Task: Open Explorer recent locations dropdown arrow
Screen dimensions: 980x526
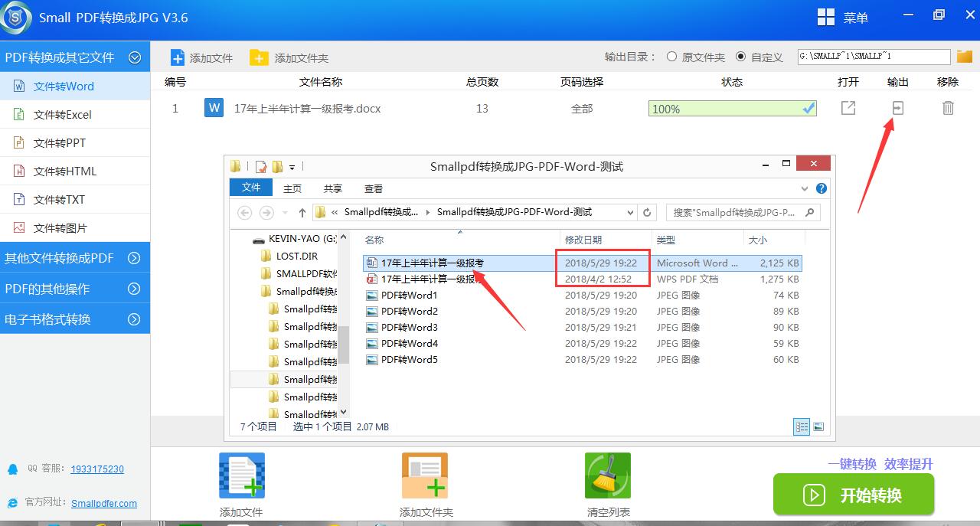Action: click(x=286, y=213)
